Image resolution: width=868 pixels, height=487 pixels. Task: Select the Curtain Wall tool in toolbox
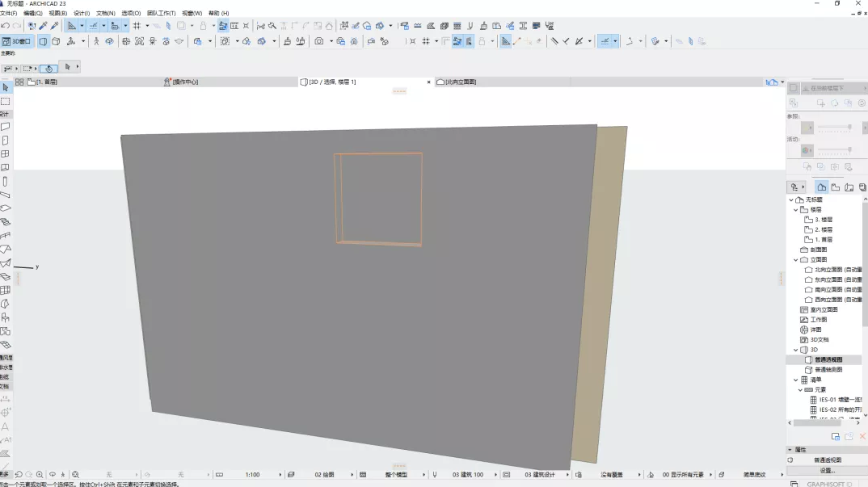tap(6, 290)
